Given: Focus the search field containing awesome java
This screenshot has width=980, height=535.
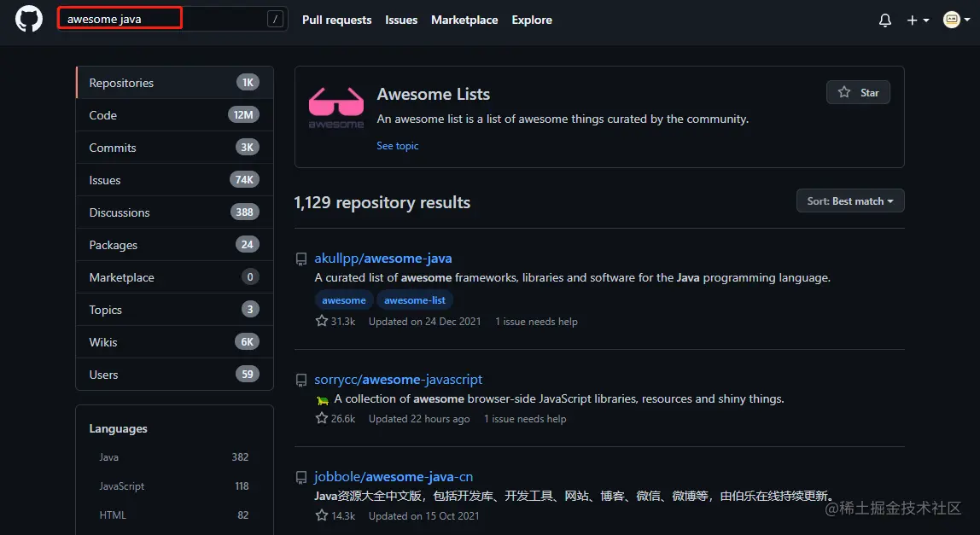Looking at the screenshot, I should (172, 19).
